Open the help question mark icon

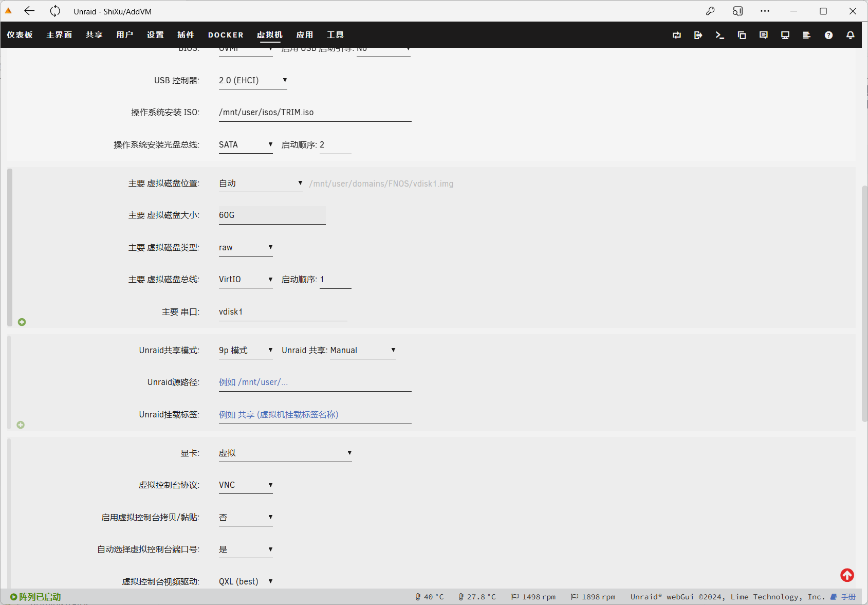click(828, 35)
